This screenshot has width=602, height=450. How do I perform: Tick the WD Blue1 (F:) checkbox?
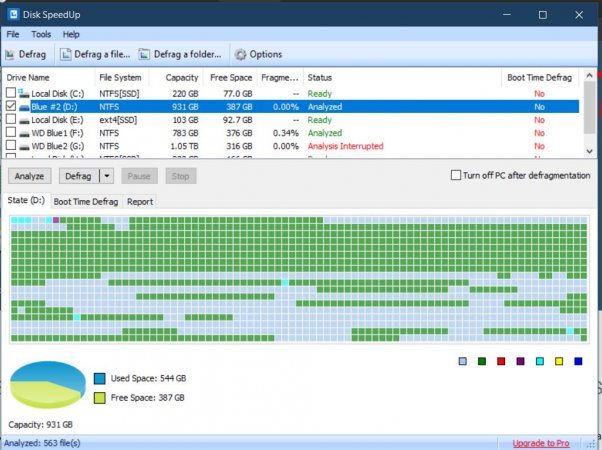(11, 132)
